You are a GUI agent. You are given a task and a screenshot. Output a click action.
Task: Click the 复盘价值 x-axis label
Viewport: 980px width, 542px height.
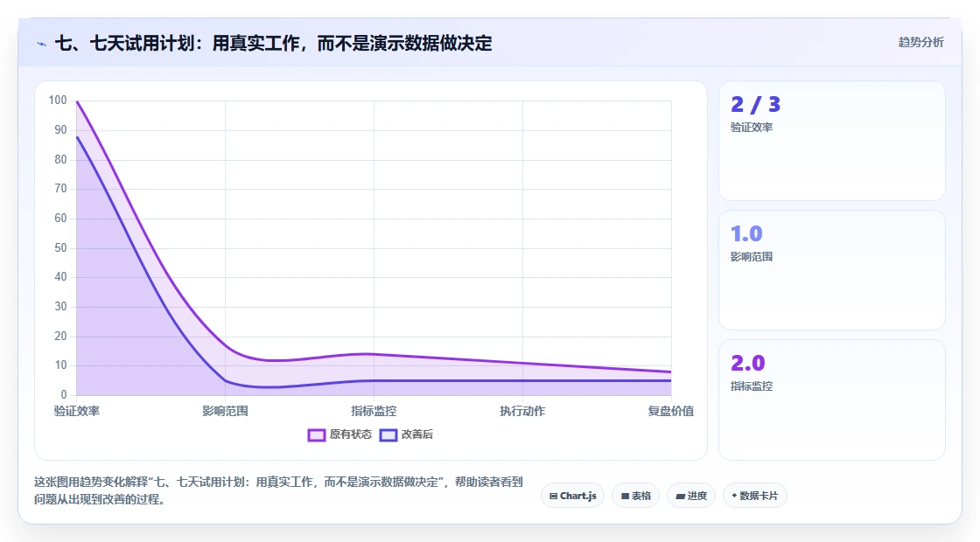coord(670,411)
